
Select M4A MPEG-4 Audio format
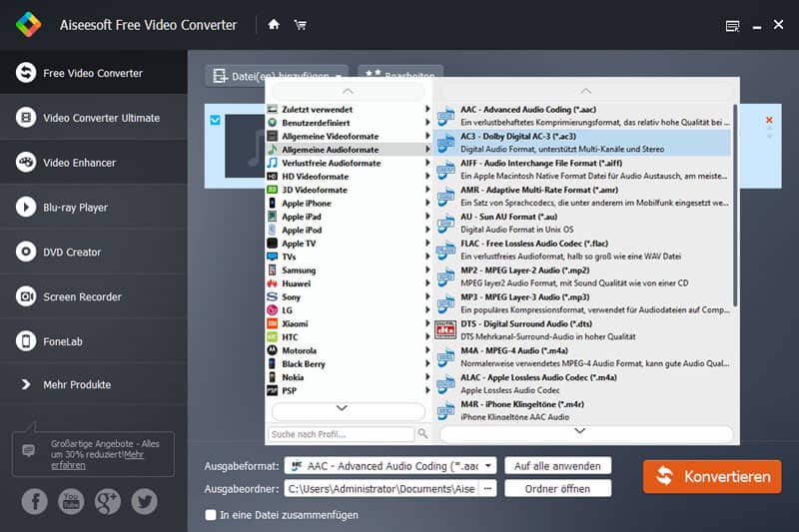pyautogui.click(x=583, y=357)
